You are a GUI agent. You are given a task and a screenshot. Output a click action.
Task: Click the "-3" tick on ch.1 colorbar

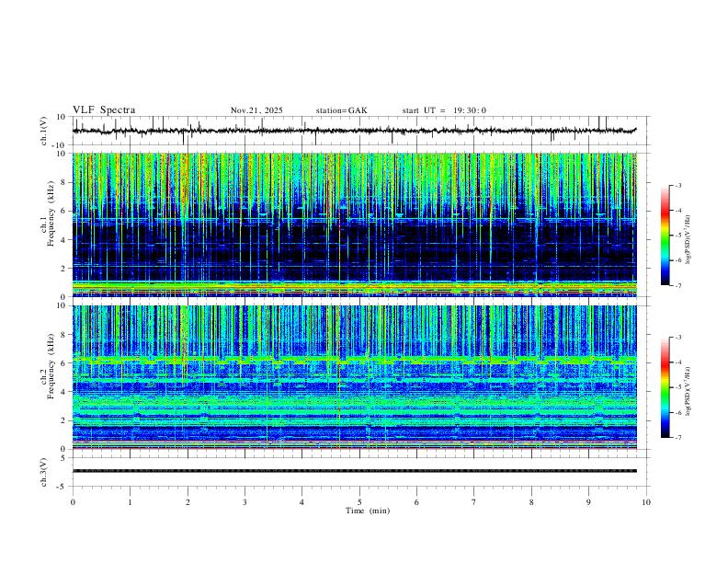(677, 185)
